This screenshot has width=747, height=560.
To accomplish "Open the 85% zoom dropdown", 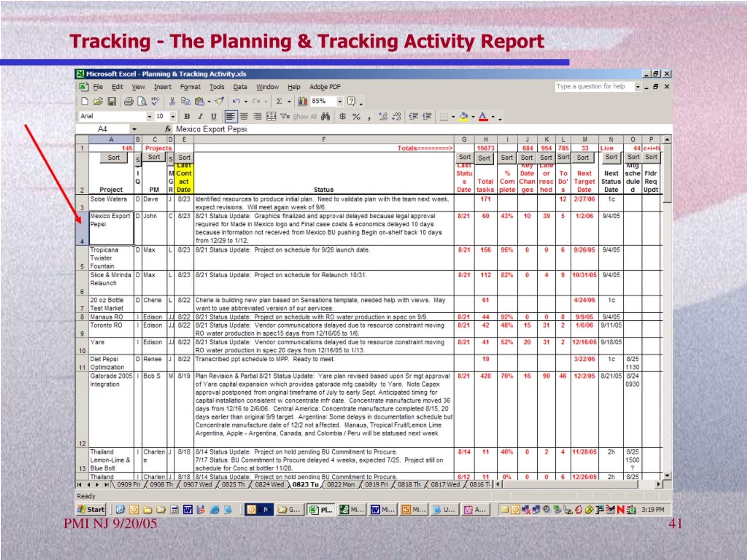I will coord(340,101).
